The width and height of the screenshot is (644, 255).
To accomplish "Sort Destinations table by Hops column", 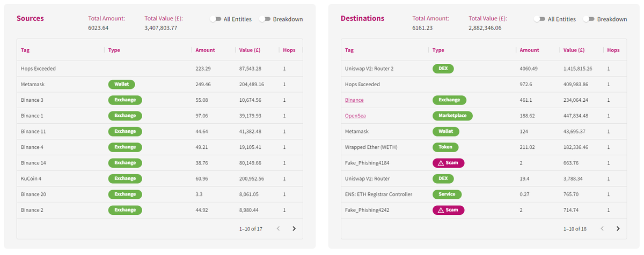I will [613, 50].
